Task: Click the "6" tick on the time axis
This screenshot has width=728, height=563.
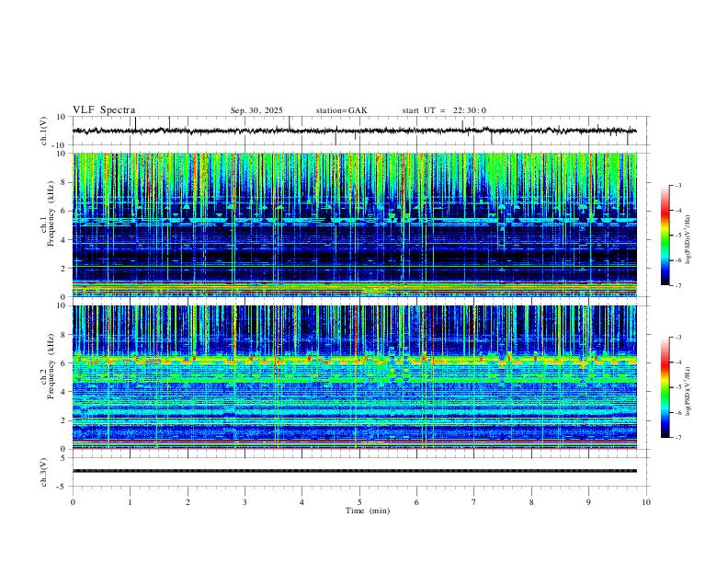Action: click(416, 502)
